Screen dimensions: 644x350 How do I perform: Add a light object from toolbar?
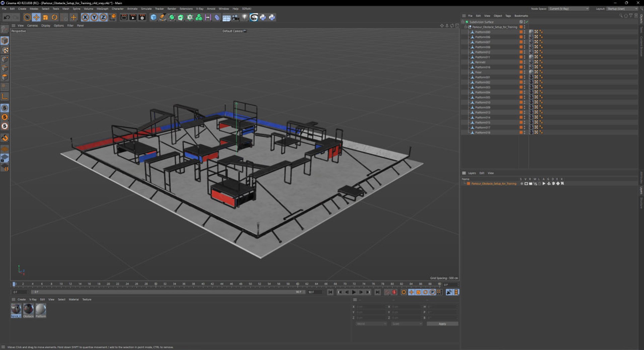click(x=245, y=17)
